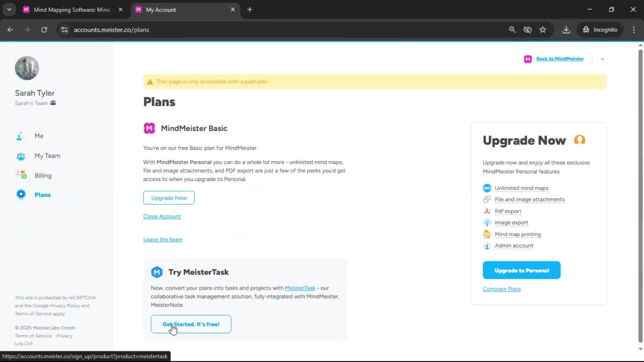644x362 pixels.
Task: Open the Compare Plans link
Action: coord(502,289)
